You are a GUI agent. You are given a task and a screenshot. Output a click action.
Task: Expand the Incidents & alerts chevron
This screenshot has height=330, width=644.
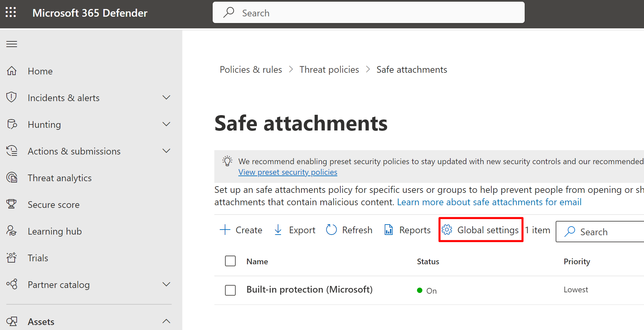[166, 97]
